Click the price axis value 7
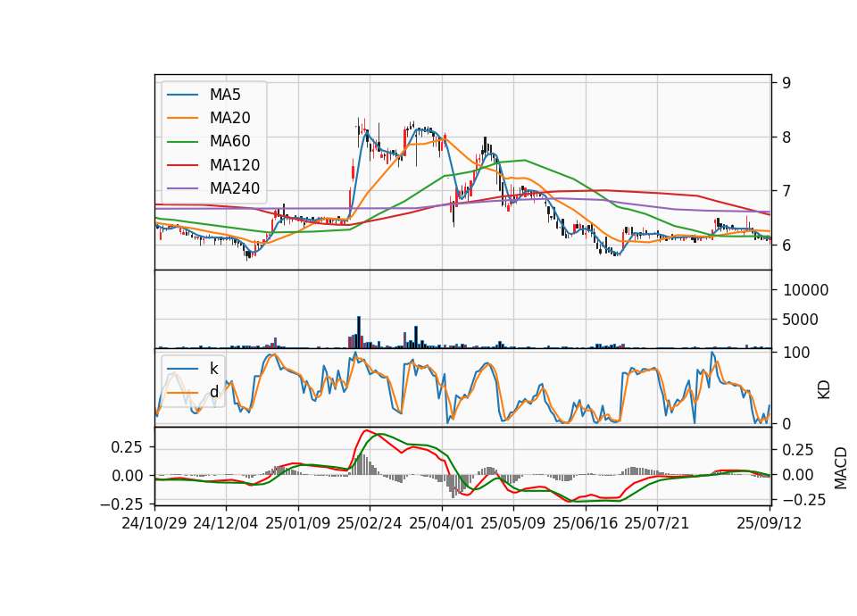This screenshot has height=616, width=857. click(x=786, y=191)
